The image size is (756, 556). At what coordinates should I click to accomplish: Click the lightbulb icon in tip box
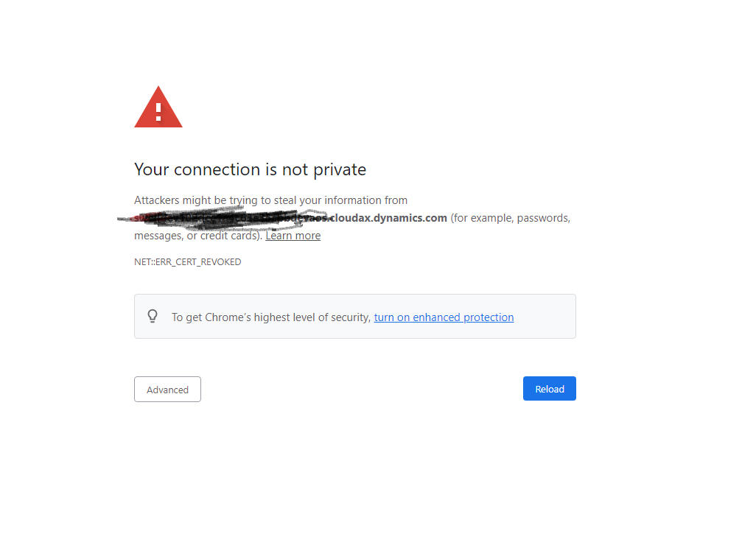(x=153, y=316)
